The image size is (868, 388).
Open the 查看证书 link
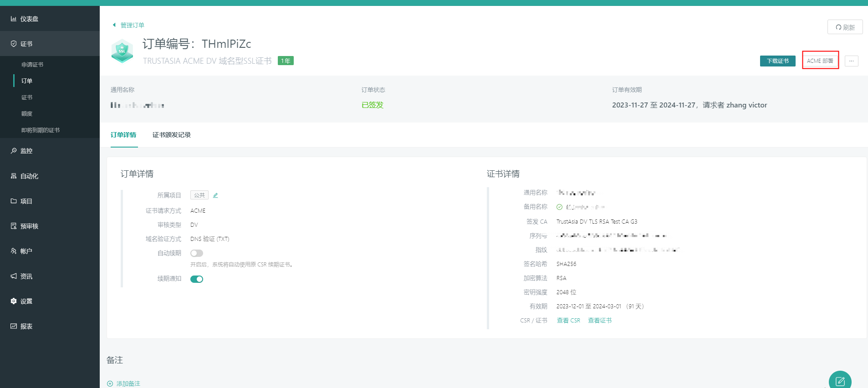[600, 321]
